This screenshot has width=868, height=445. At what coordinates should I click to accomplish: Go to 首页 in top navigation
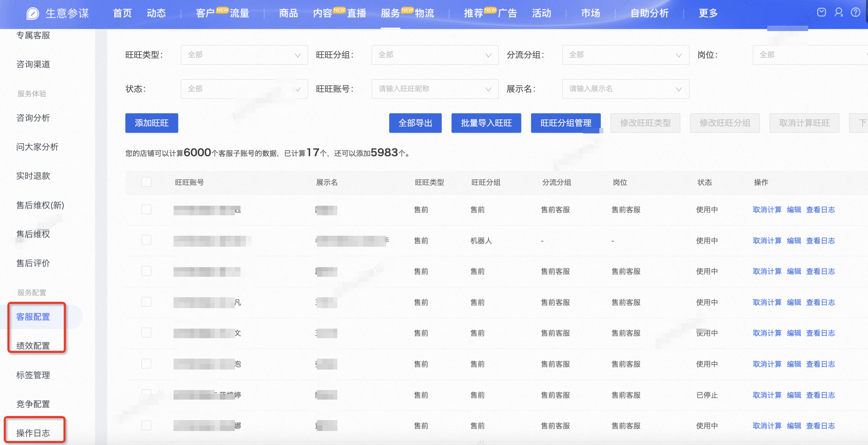pyautogui.click(x=122, y=13)
